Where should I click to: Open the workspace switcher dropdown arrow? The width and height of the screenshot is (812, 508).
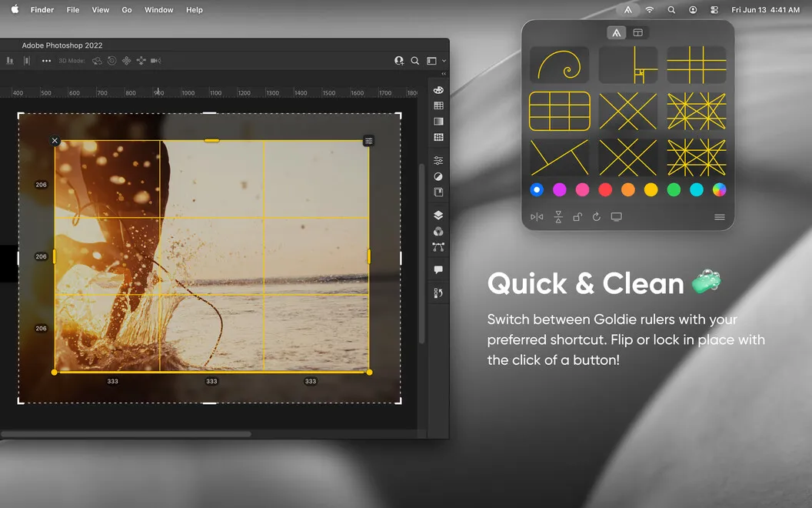coord(444,61)
